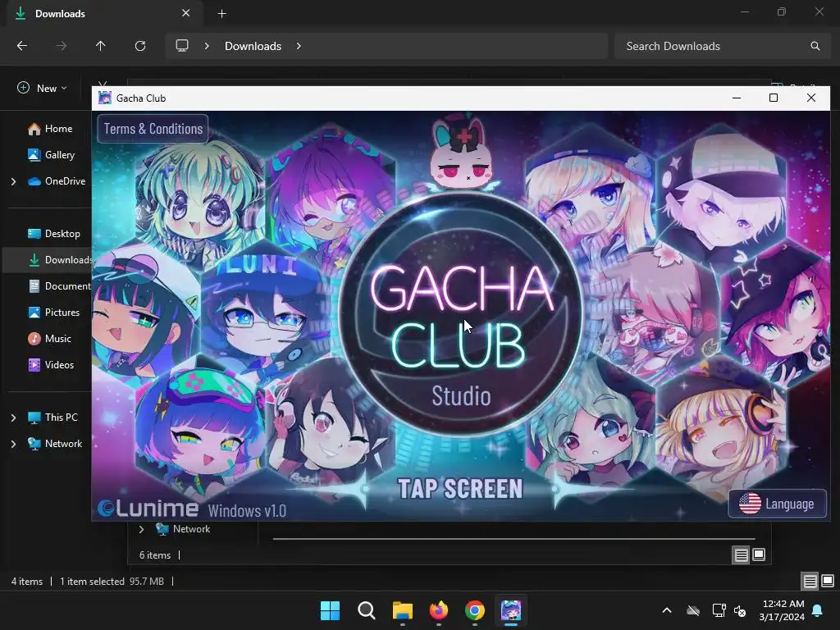Open Documents in the navigation pane
Viewport: 840px width, 630px height.
tap(60, 286)
